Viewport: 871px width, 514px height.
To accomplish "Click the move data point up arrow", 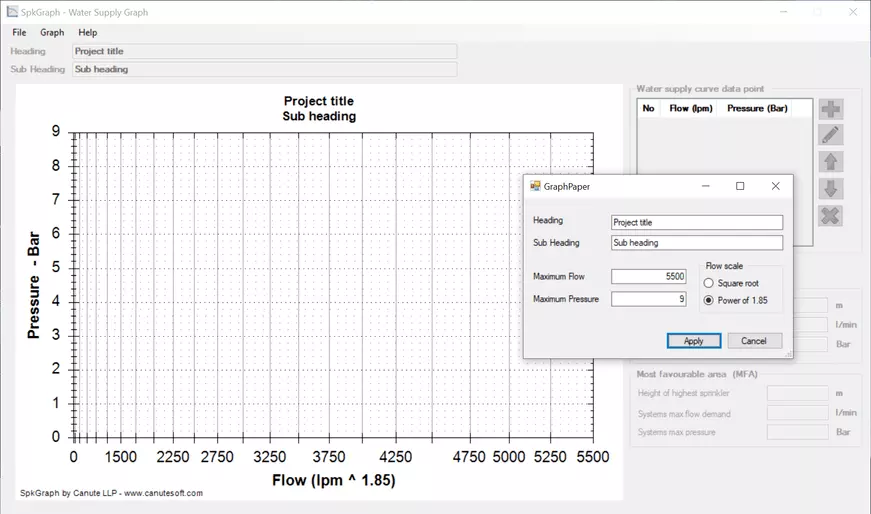I will pyautogui.click(x=830, y=162).
